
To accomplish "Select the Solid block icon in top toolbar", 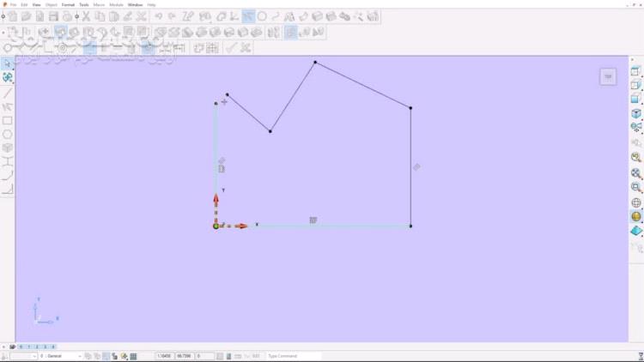I will (x=317, y=16).
